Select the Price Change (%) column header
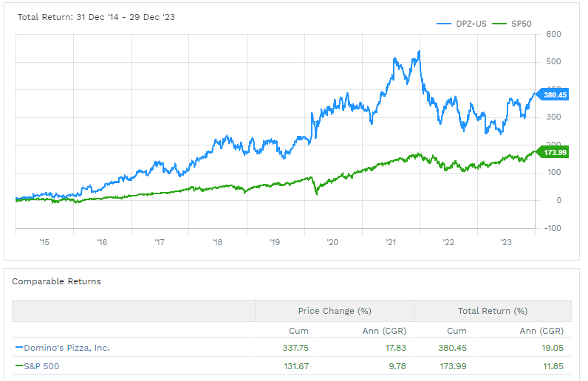This screenshot has width=588, height=381. tap(334, 311)
